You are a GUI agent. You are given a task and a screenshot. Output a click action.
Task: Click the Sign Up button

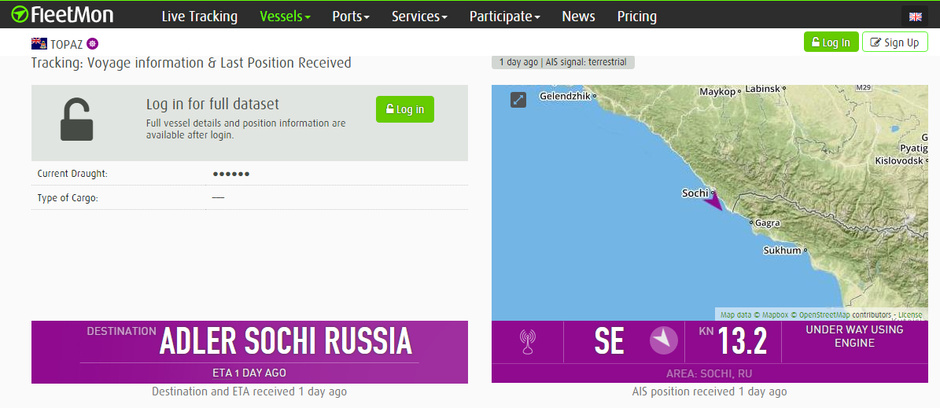coord(894,42)
